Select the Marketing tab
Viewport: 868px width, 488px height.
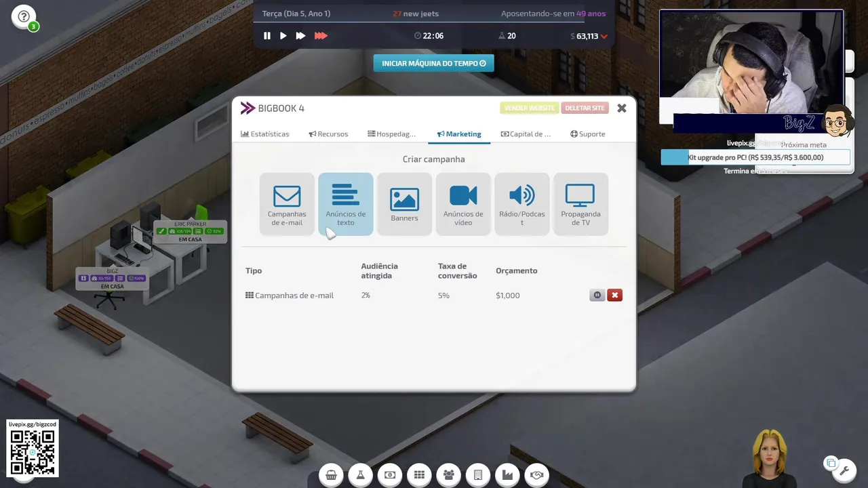[459, 134]
